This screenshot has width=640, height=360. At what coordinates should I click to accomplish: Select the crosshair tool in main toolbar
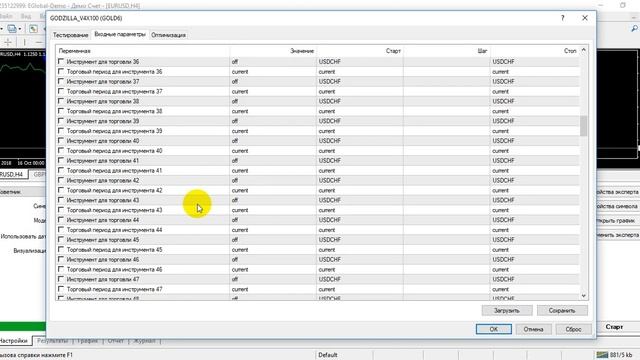[x=8, y=42]
